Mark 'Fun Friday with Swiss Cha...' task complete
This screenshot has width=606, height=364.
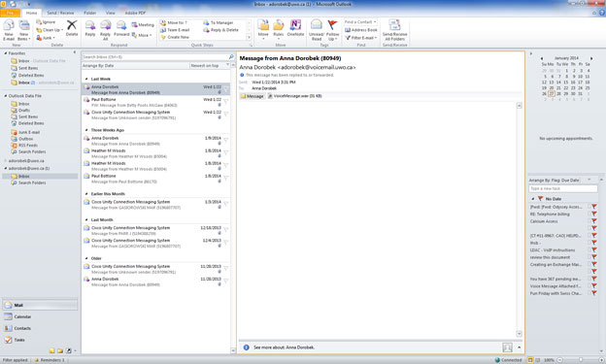pos(594,293)
